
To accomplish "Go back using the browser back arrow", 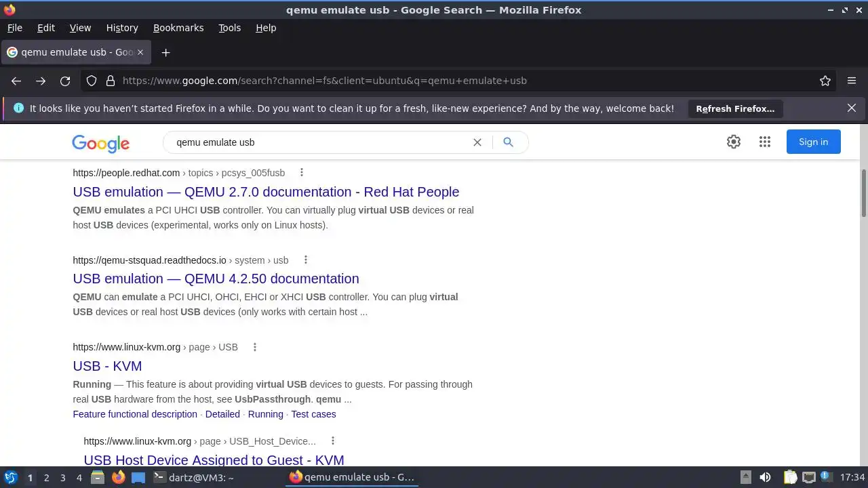I will 16,81.
